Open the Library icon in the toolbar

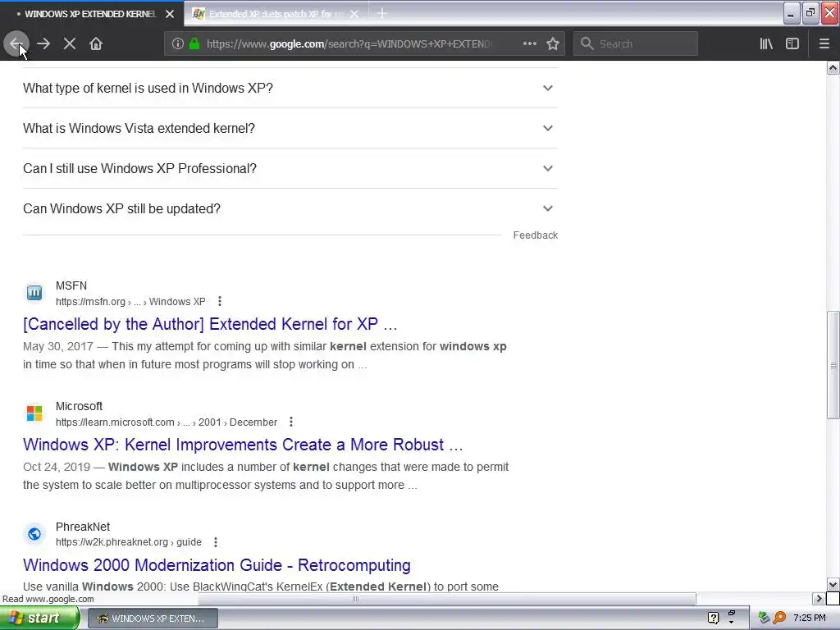(x=766, y=43)
